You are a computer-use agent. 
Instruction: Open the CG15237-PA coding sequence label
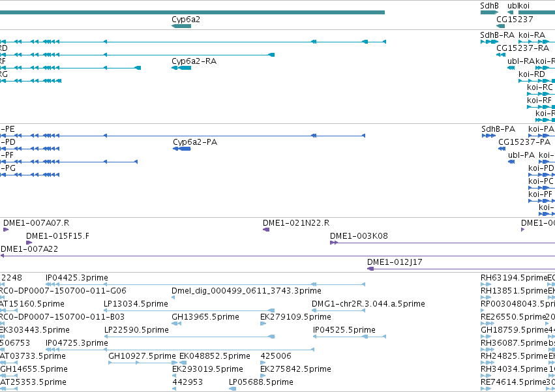[x=524, y=142]
